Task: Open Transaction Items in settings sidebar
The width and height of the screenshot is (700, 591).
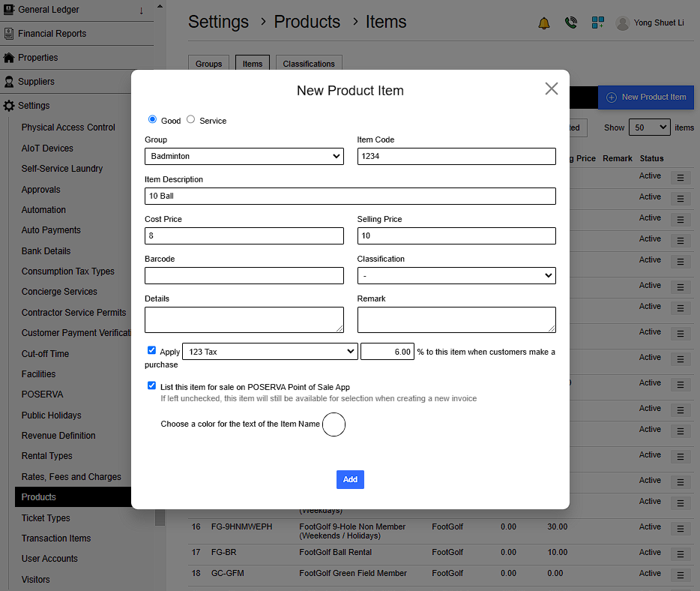Action: point(56,538)
